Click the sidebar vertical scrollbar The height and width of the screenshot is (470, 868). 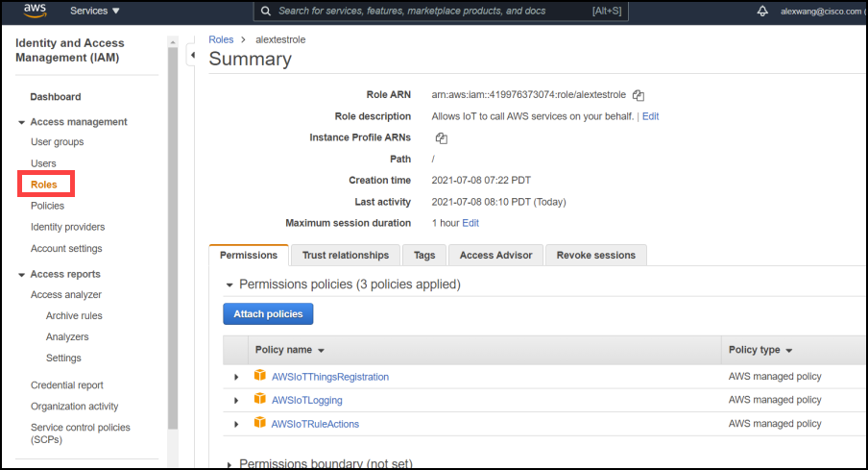pos(173,238)
